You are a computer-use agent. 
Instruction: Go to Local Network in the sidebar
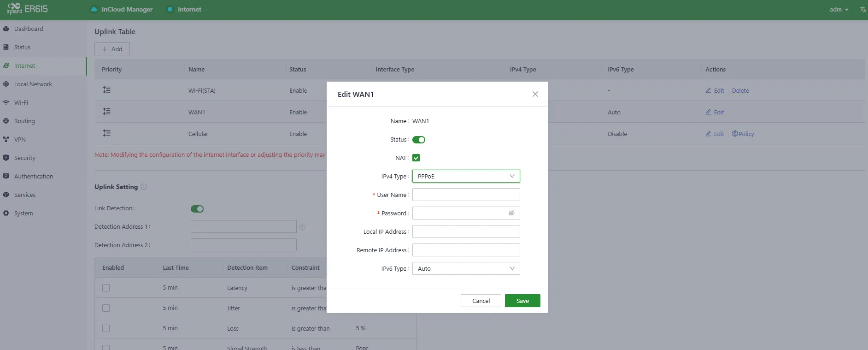click(43, 84)
